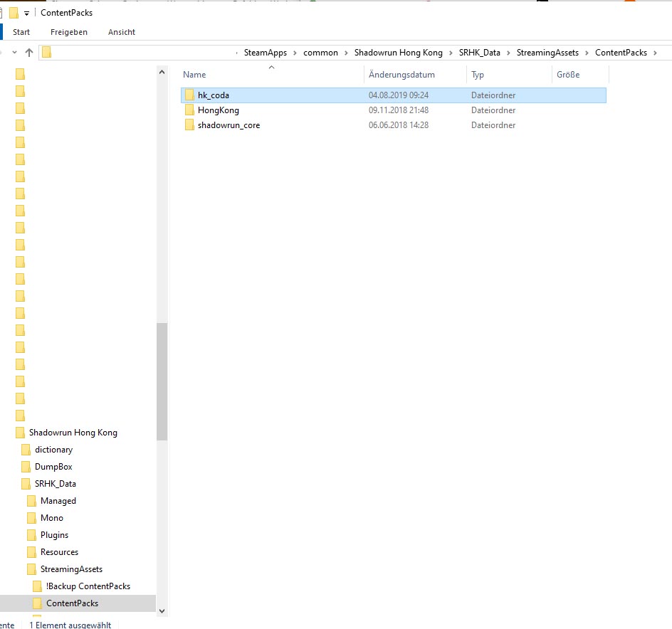Expand the chevron after ContentPacks breadcrumb

(655, 53)
